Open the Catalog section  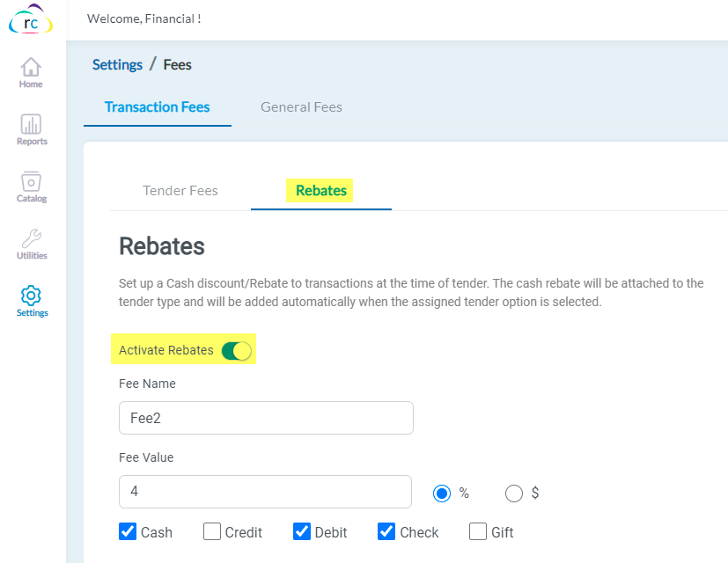coord(30,186)
